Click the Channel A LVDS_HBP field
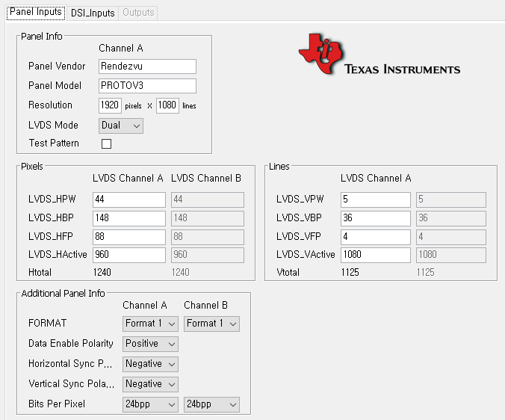The height and width of the screenshot is (420, 505). (x=129, y=218)
